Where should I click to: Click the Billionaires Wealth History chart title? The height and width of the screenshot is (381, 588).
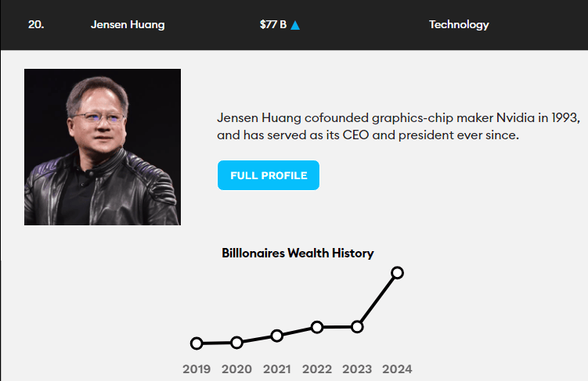298,253
